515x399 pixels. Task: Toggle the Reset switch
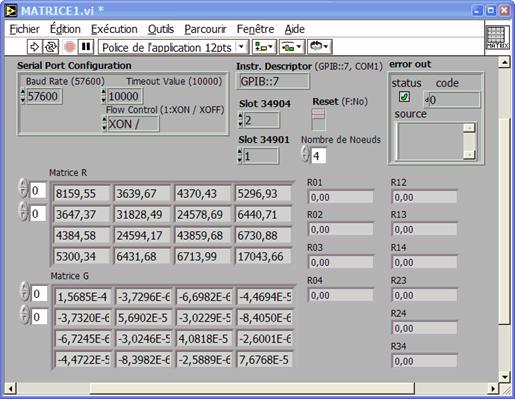click(319, 120)
